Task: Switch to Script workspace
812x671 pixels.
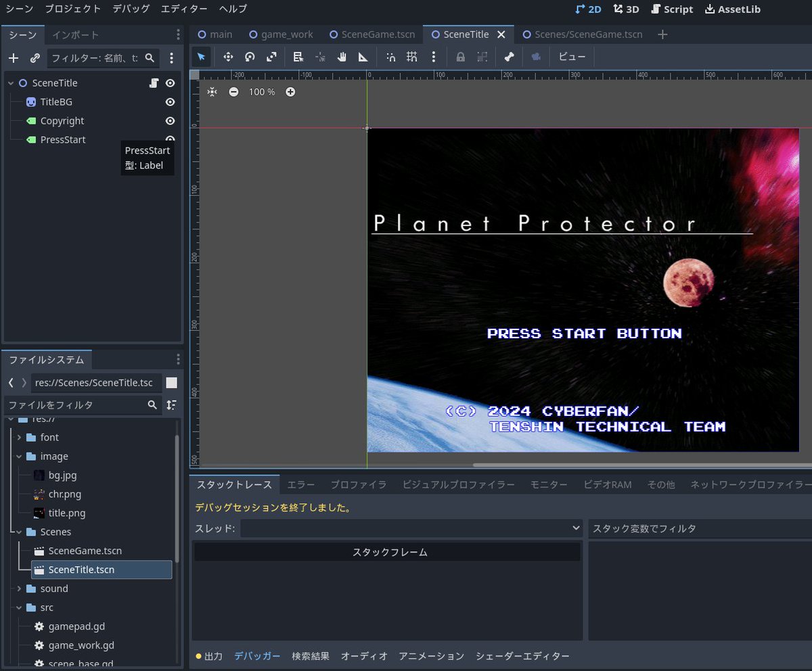Action: pyautogui.click(x=672, y=9)
